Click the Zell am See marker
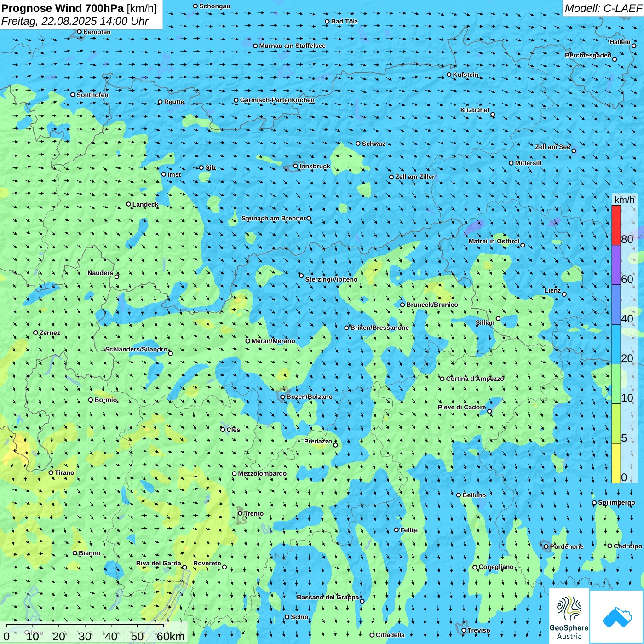The height and width of the screenshot is (644, 644). (574, 150)
